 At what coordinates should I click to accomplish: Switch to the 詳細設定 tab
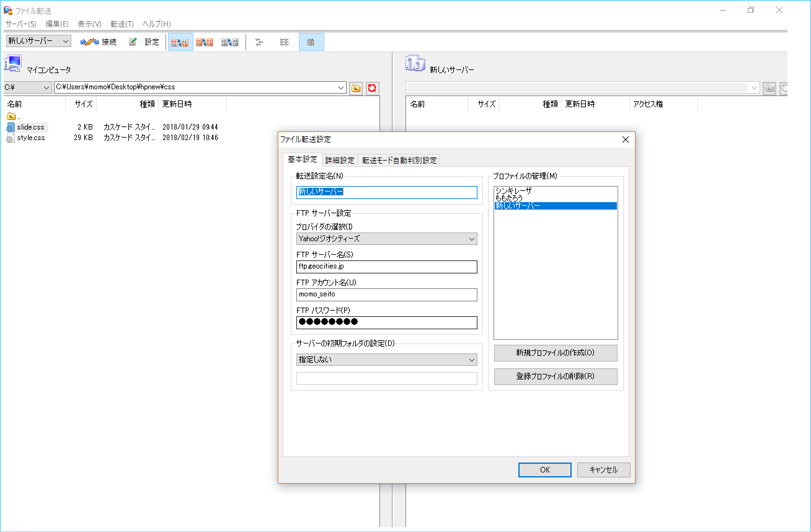coord(340,160)
